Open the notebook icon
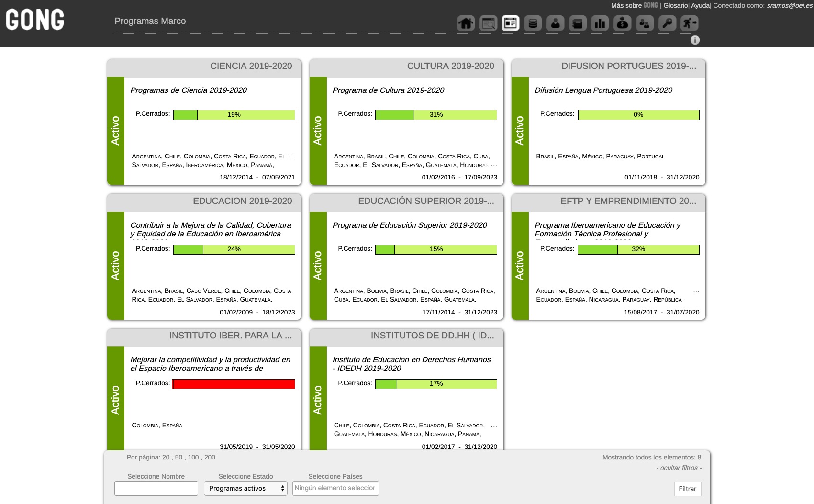Image resolution: width=814 pixels, height=504 pixels. (578, 23)
